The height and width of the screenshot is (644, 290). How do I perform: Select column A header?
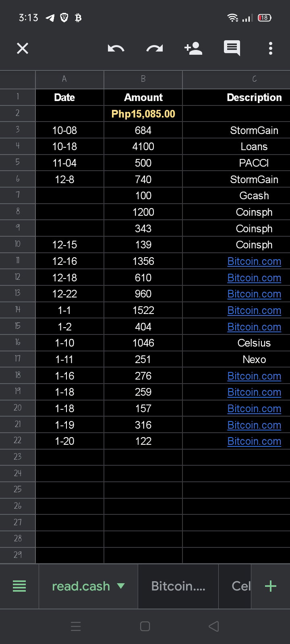(x=64, y=79)
